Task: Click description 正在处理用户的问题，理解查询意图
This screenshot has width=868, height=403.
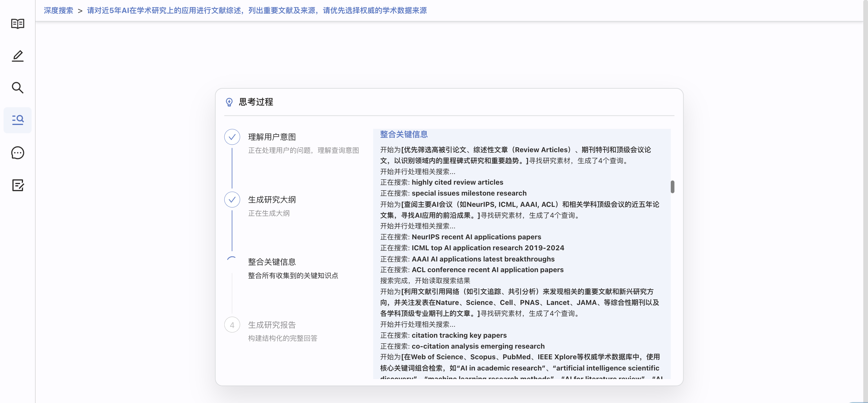Action: 304,150
